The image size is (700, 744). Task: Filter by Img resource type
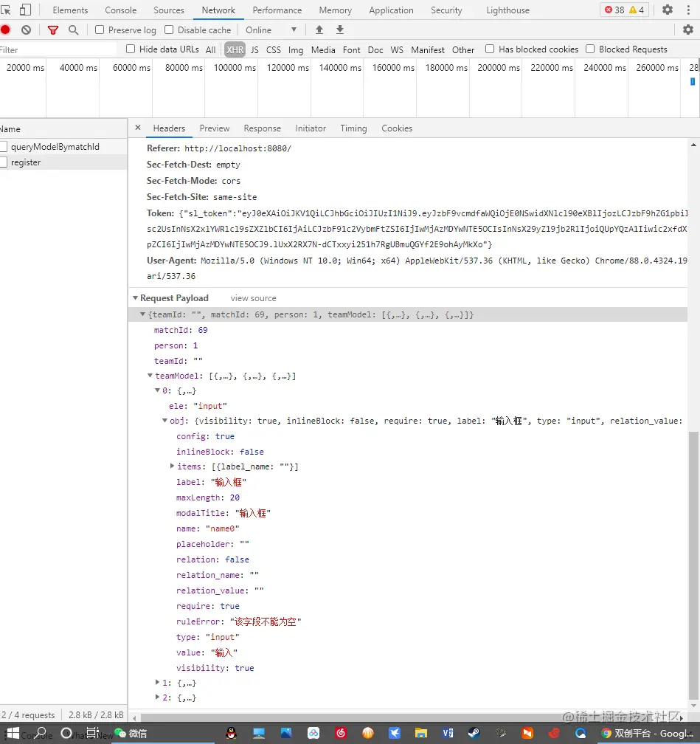296,50
